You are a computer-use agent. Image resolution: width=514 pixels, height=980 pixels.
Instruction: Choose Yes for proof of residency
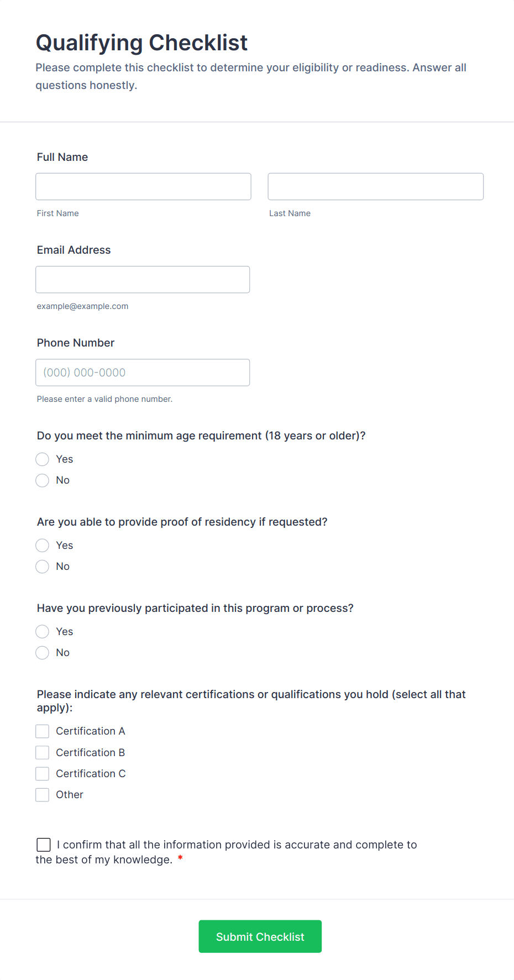pyautogui.click(x=43, y=546)
